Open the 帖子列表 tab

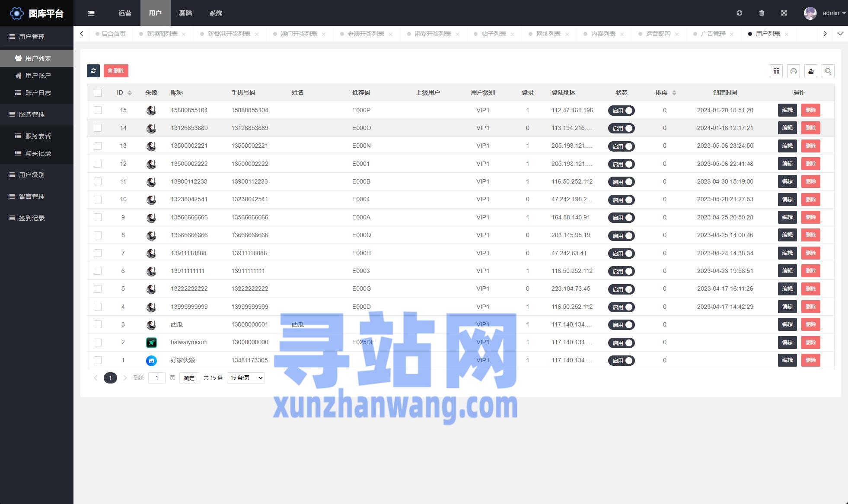(494, 34)
